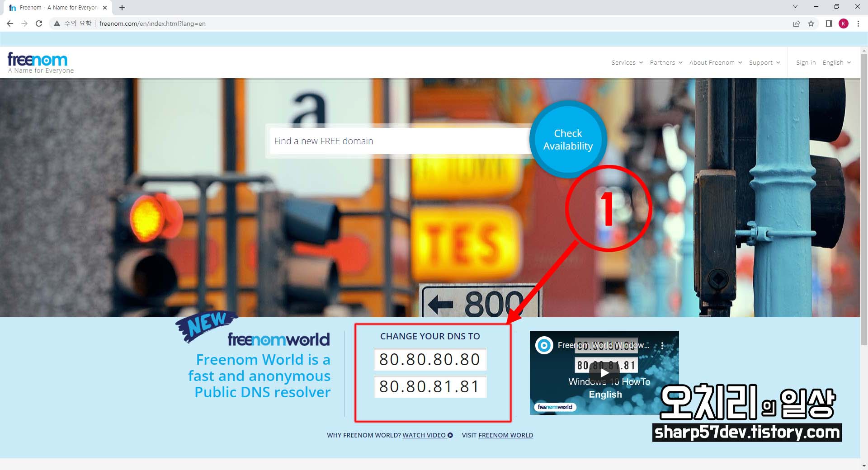Select the Freenom browser tab

[58, 8]
